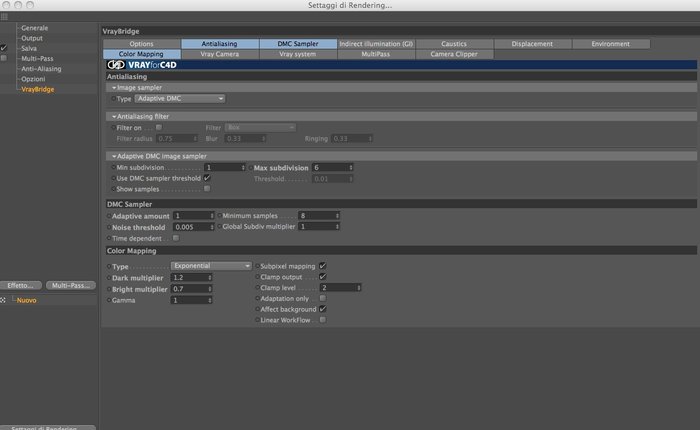700x430 pixels.
Task: Open the Caustics tab
Action: (x=454, y=44)
